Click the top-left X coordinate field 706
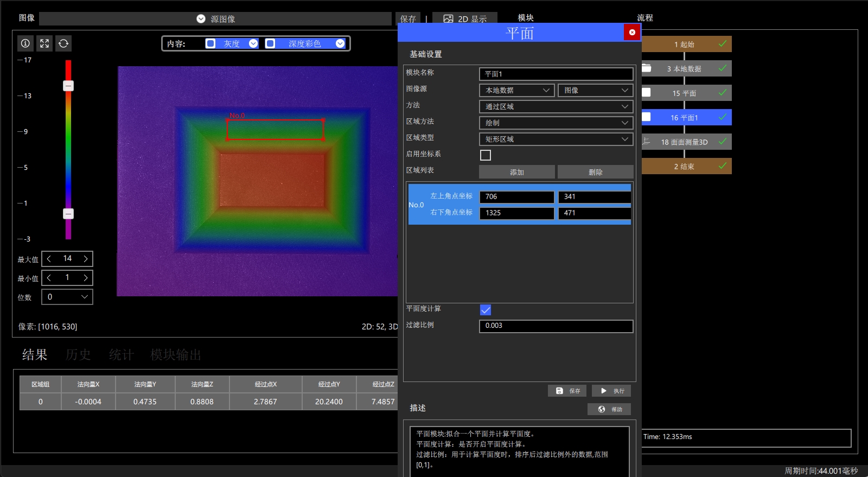This screenshot has width=868, height=477. click(x=517, y=196)
